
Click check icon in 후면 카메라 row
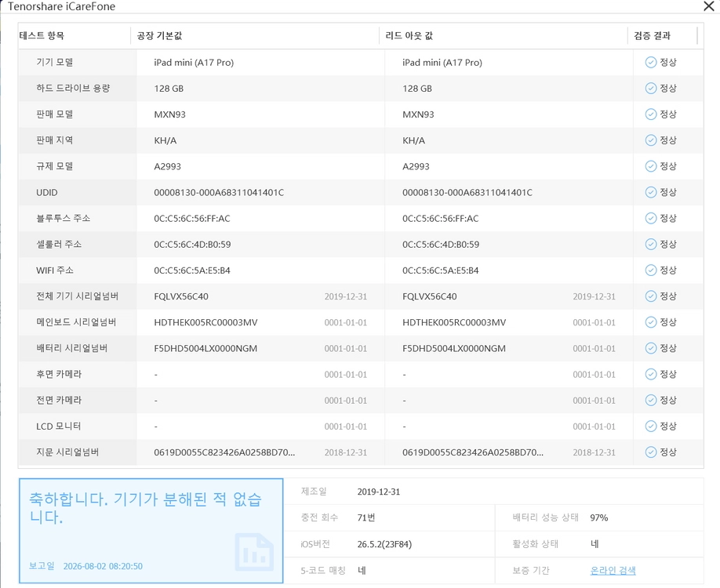pos(651,374)
